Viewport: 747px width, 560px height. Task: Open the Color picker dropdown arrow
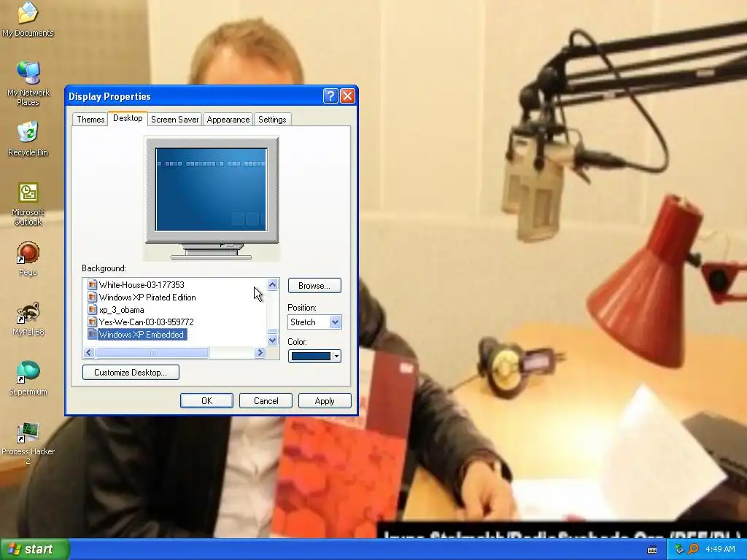(x=336, y=356)
